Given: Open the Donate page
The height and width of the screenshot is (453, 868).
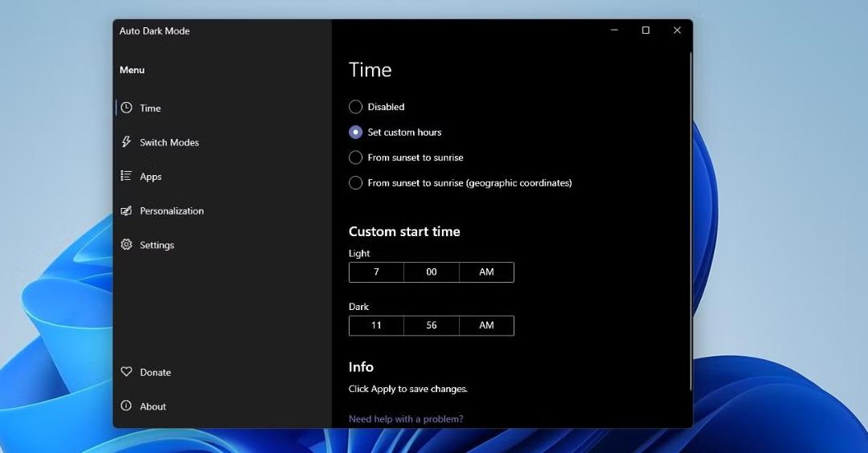Looking at the screenshot, I should pyautogui.click(x=155, y=373).
